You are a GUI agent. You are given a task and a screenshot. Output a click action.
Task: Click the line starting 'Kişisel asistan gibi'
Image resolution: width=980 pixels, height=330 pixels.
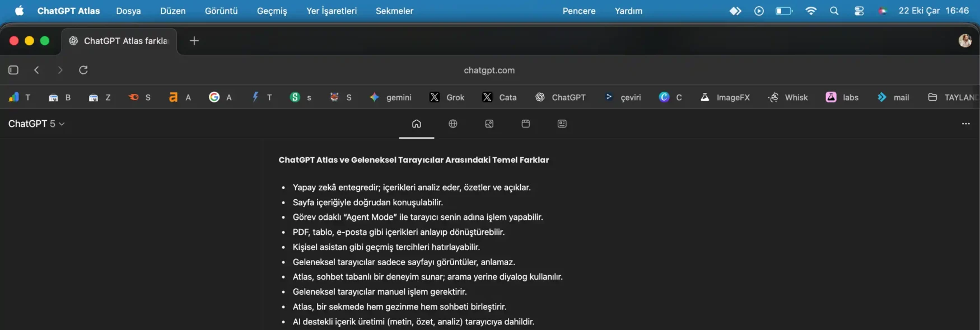tap(386, 247)
